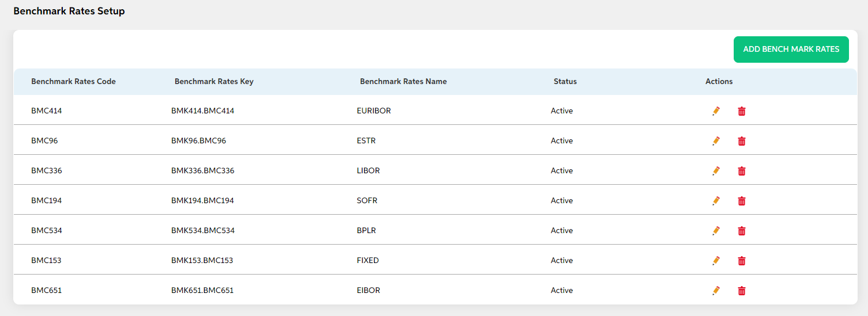This screenshot has height=316, width=868.
Task: Delete the BPLR benchmark rate
Action: point(742,231)
